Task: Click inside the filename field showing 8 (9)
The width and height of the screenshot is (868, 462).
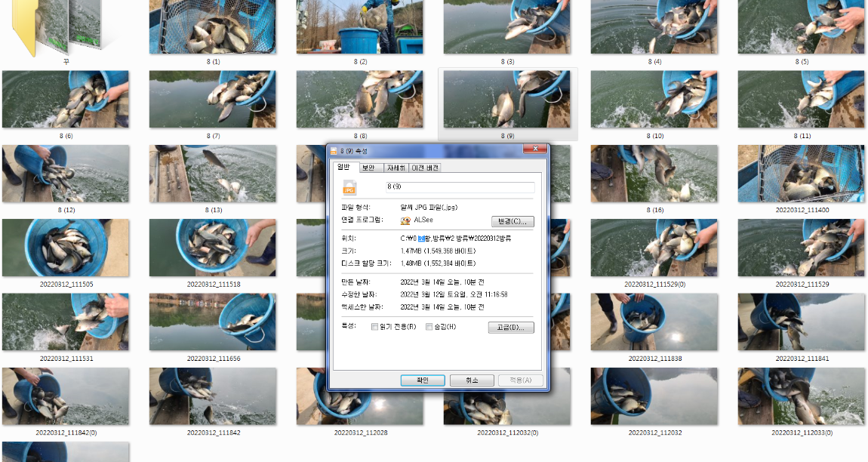Action: click(x=460, y=187)
